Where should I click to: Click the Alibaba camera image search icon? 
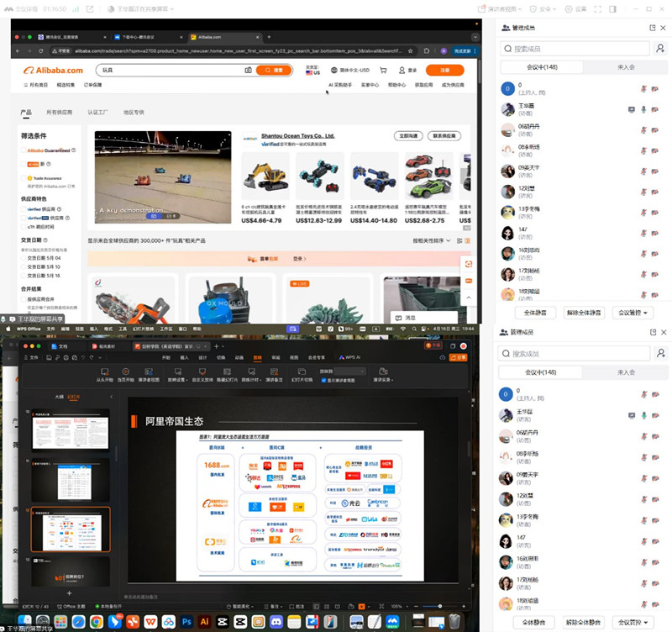point(248,71)
